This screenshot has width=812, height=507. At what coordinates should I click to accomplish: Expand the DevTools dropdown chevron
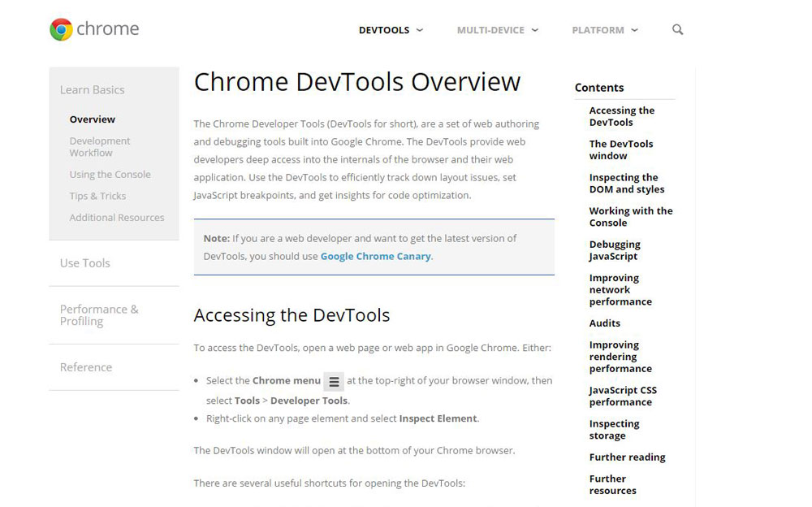[420, 30]
